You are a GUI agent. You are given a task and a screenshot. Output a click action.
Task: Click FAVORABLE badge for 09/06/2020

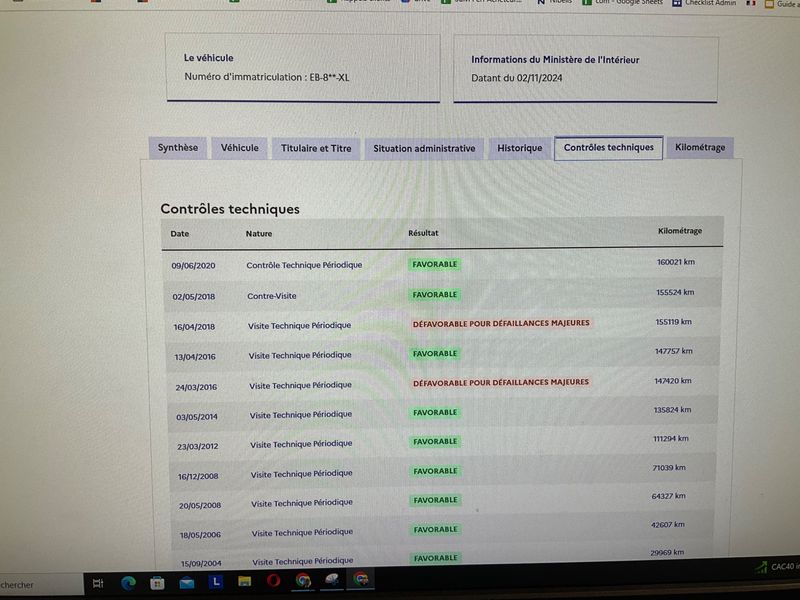point(435,264)
